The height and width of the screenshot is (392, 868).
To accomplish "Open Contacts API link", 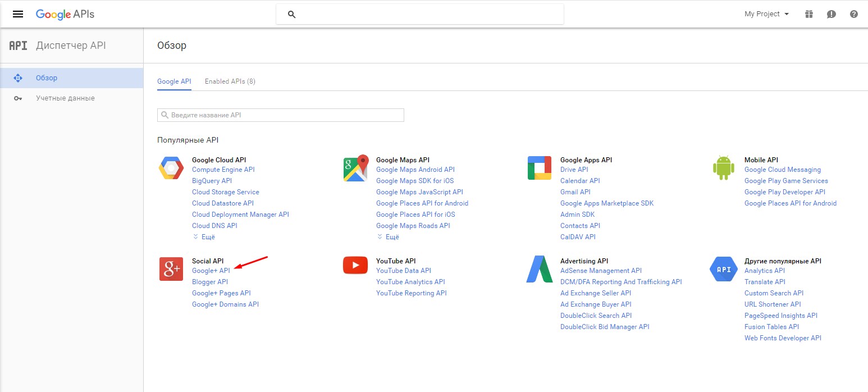I will click(580, 226).
